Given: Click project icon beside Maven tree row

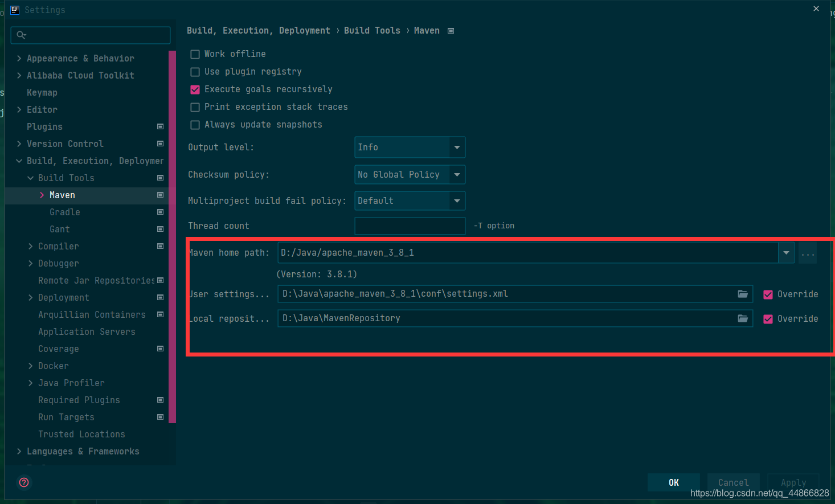Looking at the screenshot, I should pos(160,195).
